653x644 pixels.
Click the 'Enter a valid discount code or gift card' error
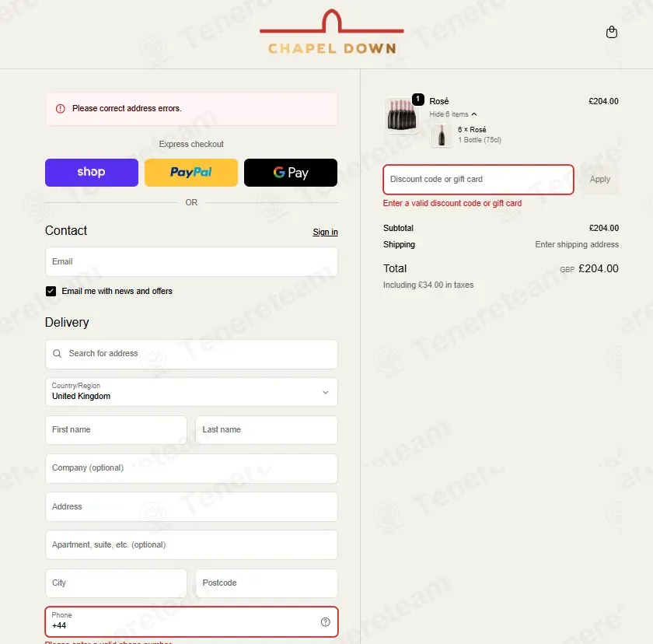(x=452, y=203)
